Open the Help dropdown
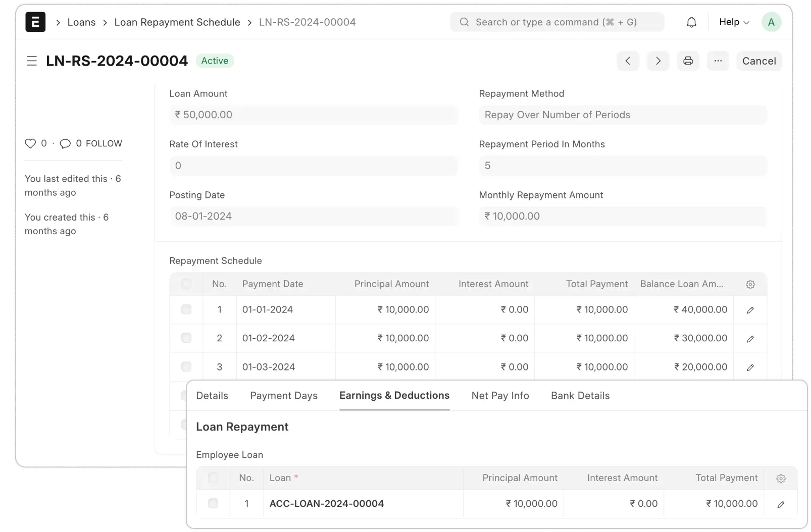 coord(733,22)
